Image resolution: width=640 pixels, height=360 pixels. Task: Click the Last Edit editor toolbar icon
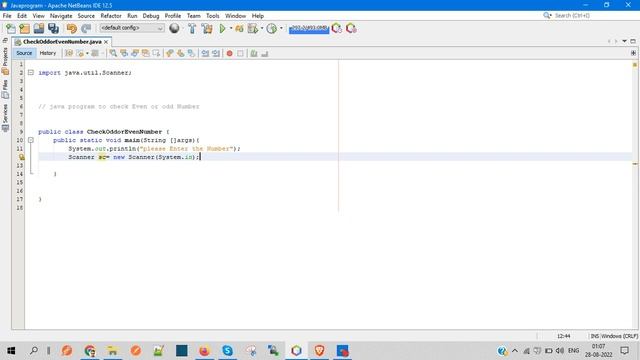coord(69,53)
